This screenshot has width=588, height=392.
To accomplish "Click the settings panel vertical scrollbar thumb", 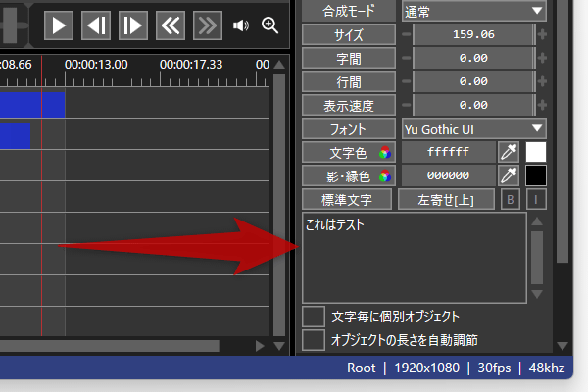I will pos(563,130).
